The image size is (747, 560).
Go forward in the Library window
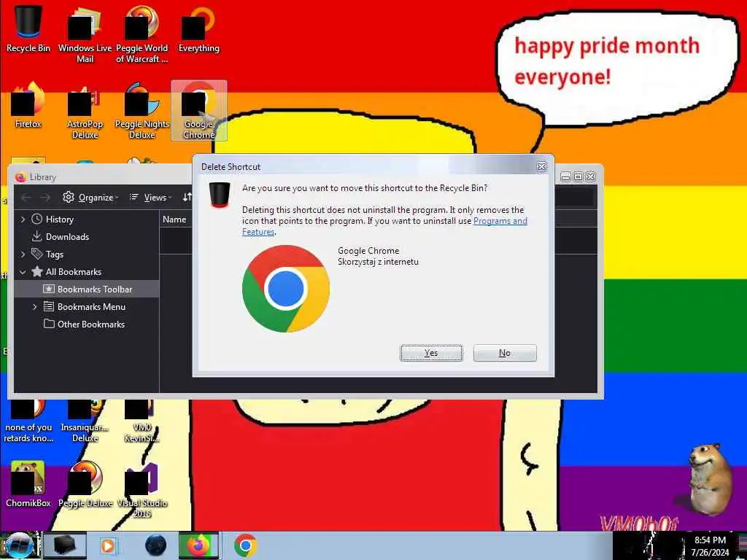click(x=45, y=197)
